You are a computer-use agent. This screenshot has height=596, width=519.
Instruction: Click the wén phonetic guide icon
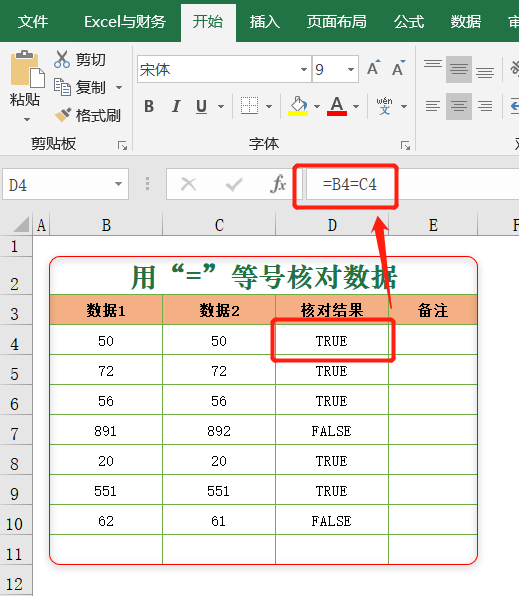pos(384,106)
